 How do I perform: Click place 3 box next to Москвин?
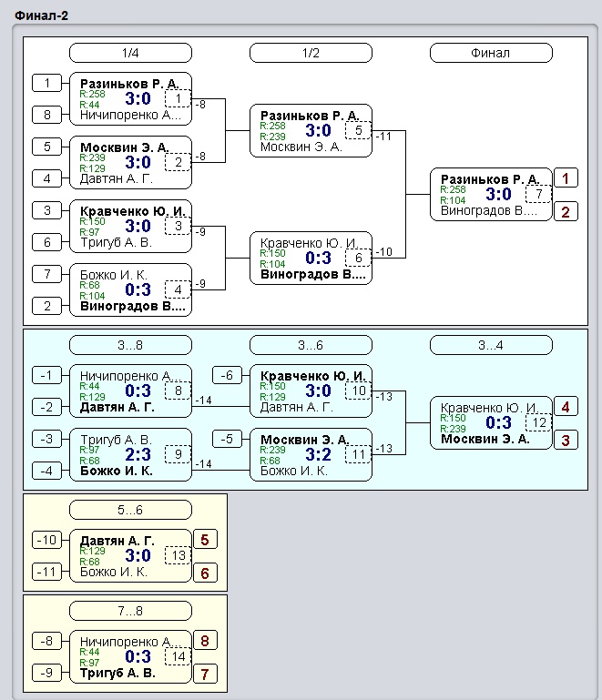[x=566, y=441]
